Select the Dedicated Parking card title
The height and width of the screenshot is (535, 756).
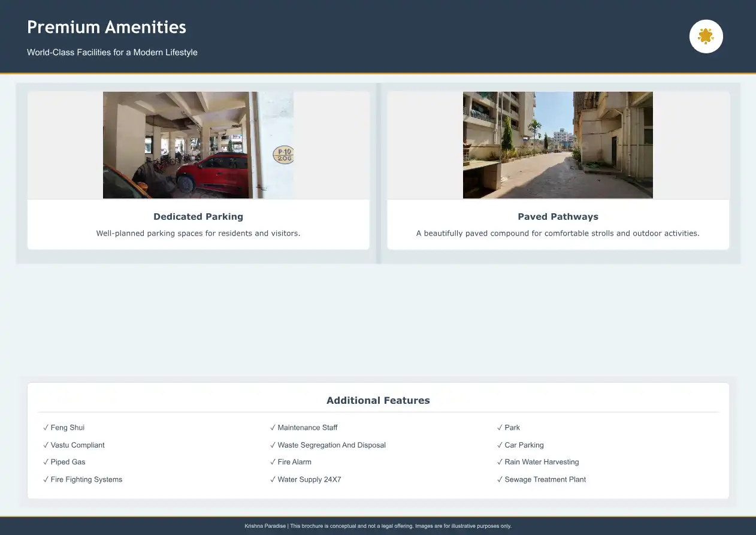click(198, 217)
